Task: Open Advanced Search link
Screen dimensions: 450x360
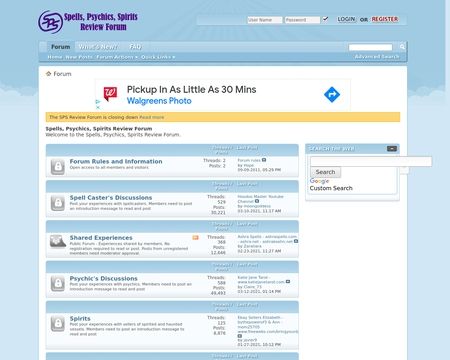Action: coord(377,57)
